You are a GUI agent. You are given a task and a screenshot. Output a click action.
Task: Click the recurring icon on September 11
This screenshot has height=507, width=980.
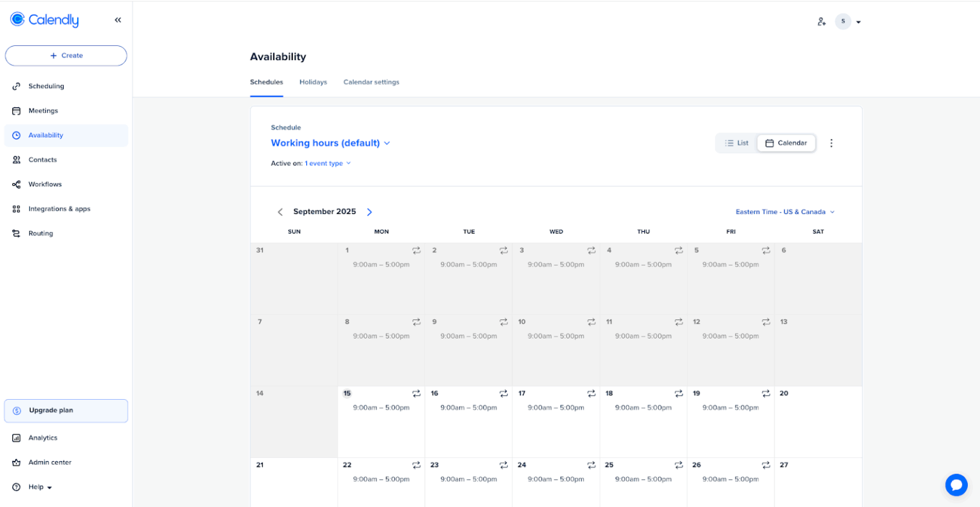click(679, 322)
